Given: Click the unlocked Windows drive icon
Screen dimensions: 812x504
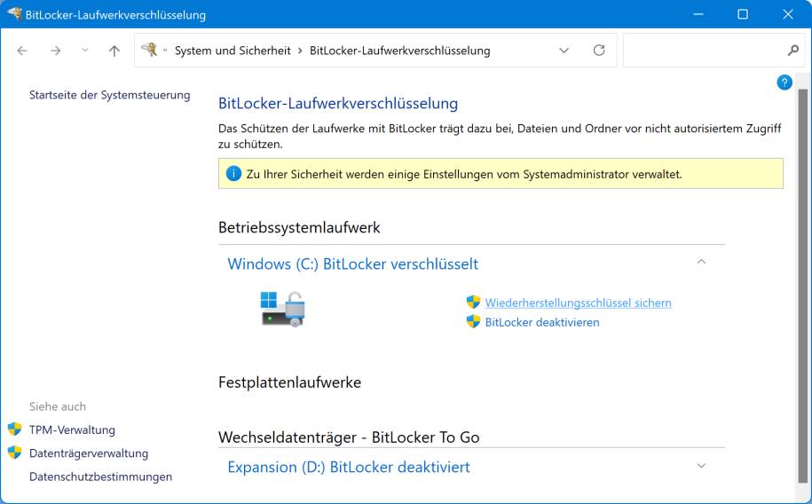Looking at the screenshot, I should (282, 310).
